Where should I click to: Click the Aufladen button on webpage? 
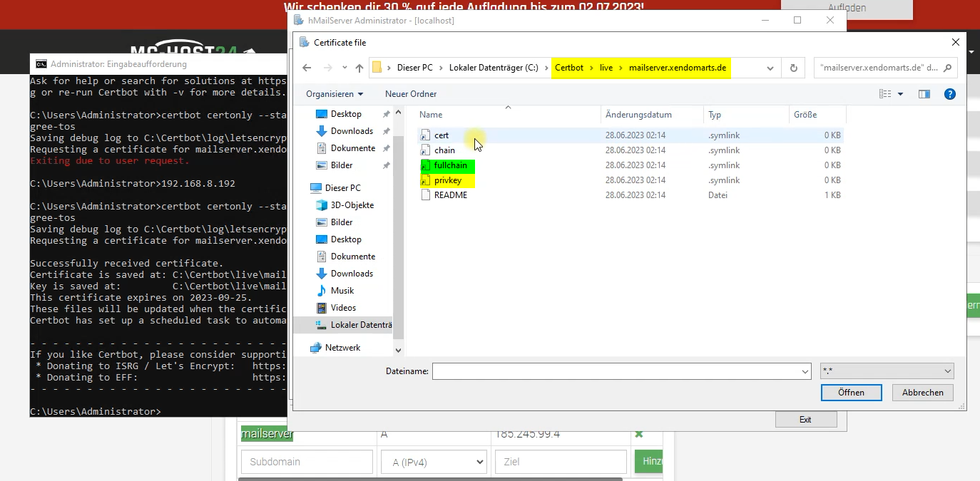point(847,8)
